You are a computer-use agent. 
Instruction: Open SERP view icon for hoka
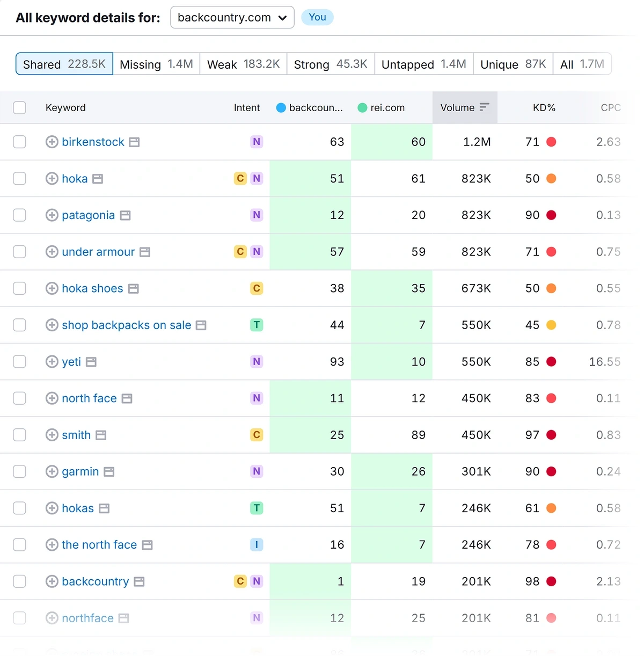coord(98,179)
